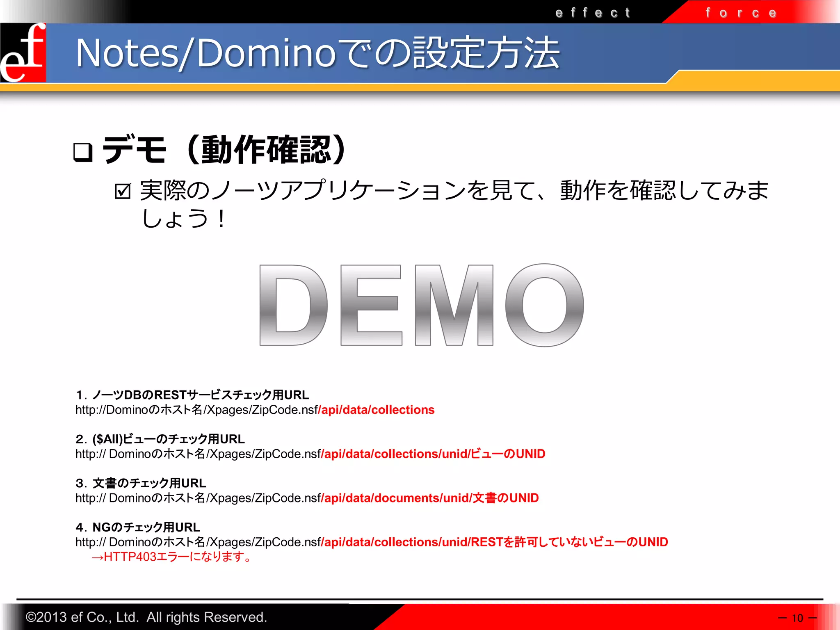Click the page number 10 in the footer
This screenshot has width=840, height=630.
click(x=797, y=618)
